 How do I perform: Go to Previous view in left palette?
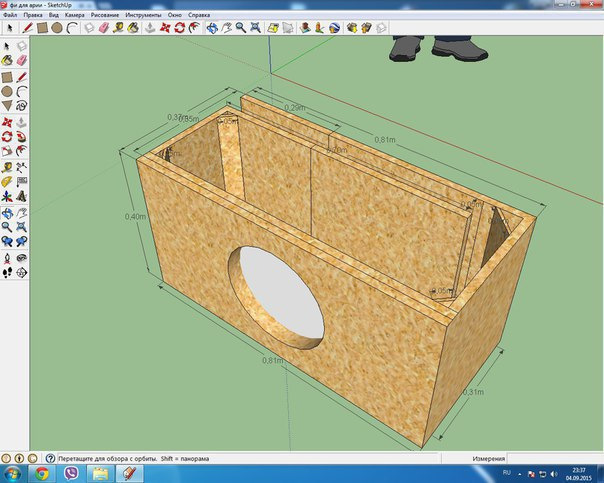[7, 242]
